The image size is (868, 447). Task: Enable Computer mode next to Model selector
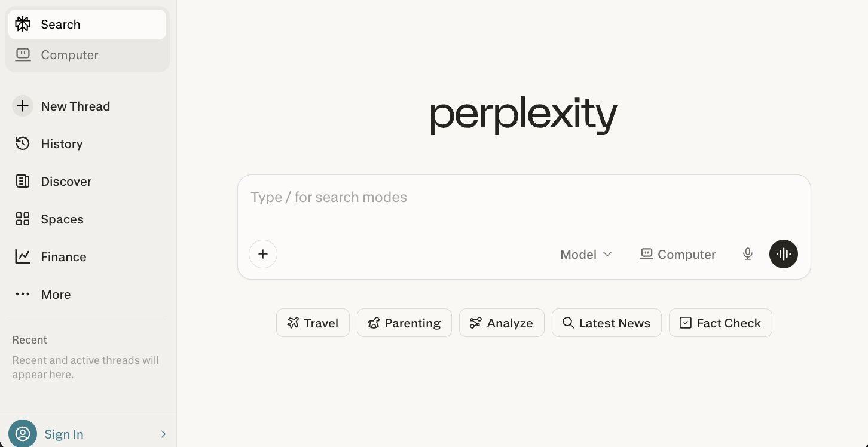pos(677,254)
